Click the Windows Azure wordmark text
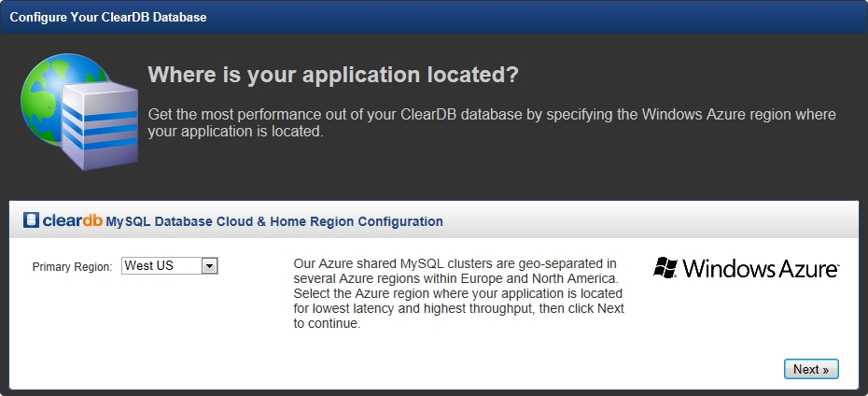868x396 pixels. point(762,269)
